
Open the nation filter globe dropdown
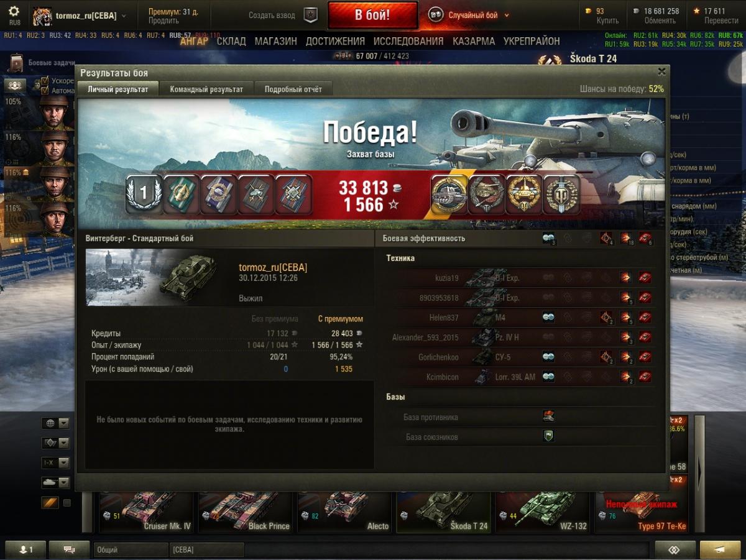(55, 423)
